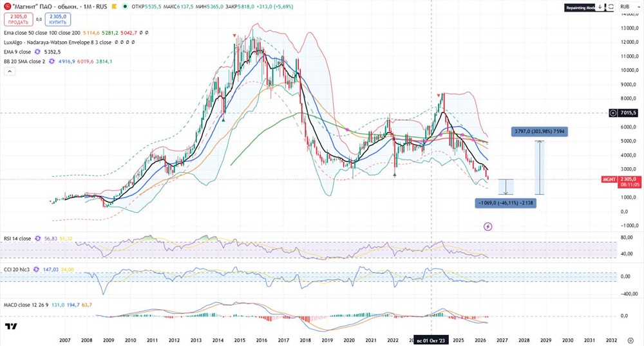Click the -400,00 CCI scale label
The width and height of the screenshot is (644, 346).
[630, 294]
